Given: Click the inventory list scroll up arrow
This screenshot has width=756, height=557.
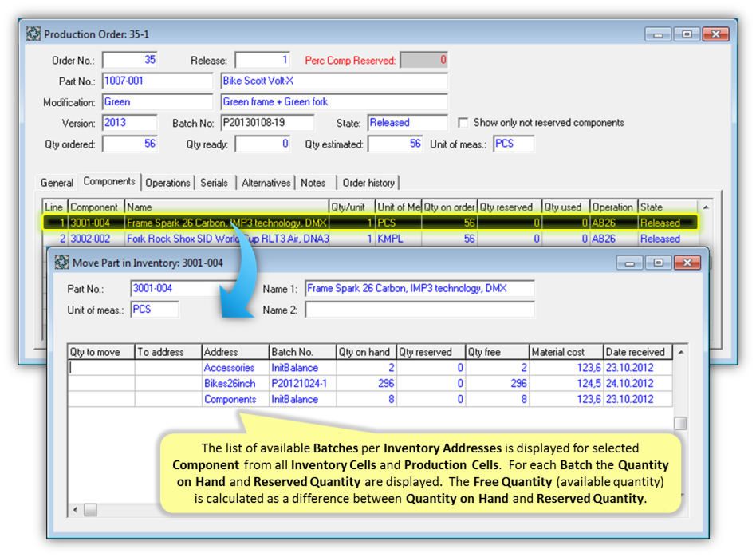Looking at the screenshot, I should (680, 353).
